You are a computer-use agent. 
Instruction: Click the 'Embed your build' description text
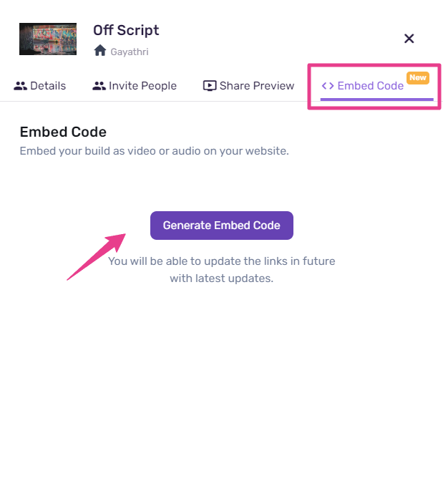tap(154, 151)
